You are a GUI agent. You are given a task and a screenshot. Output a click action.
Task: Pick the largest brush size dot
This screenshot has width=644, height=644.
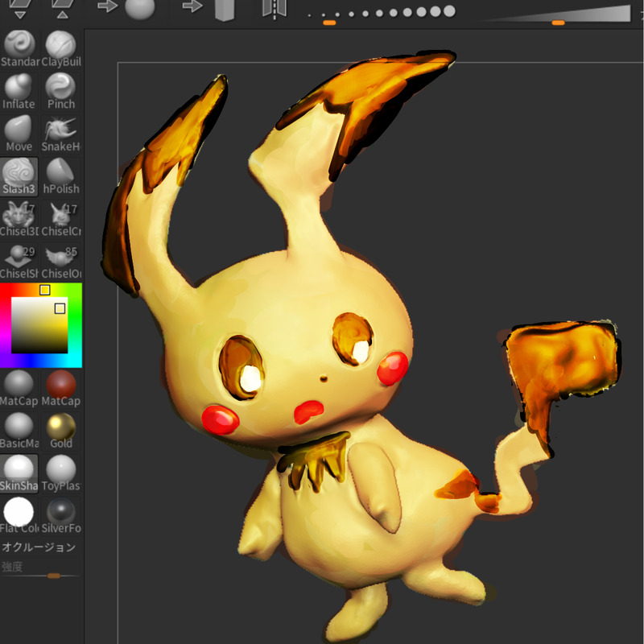[x=449, y=11]
